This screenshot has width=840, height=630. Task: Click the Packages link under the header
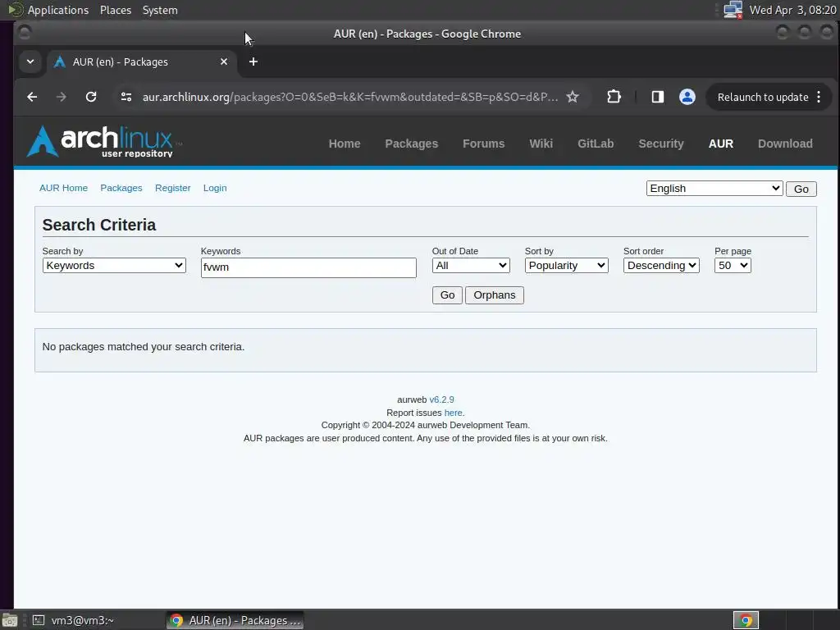tap(121, 188)
